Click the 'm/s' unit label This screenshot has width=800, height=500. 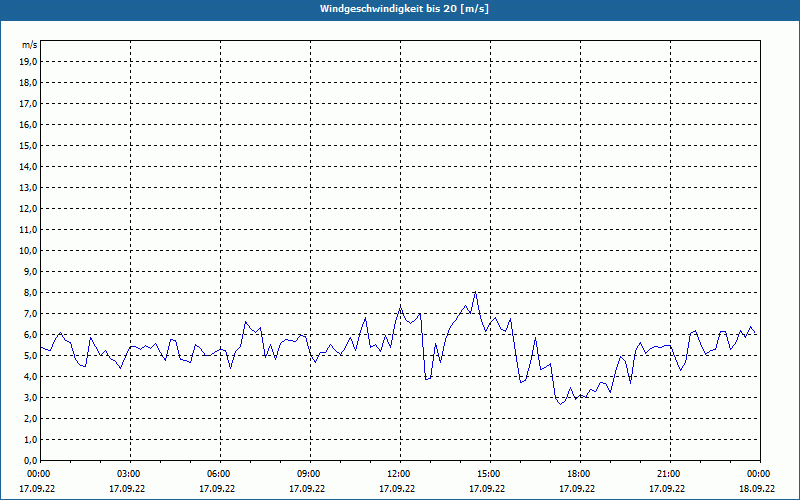(x=30, y=45)
